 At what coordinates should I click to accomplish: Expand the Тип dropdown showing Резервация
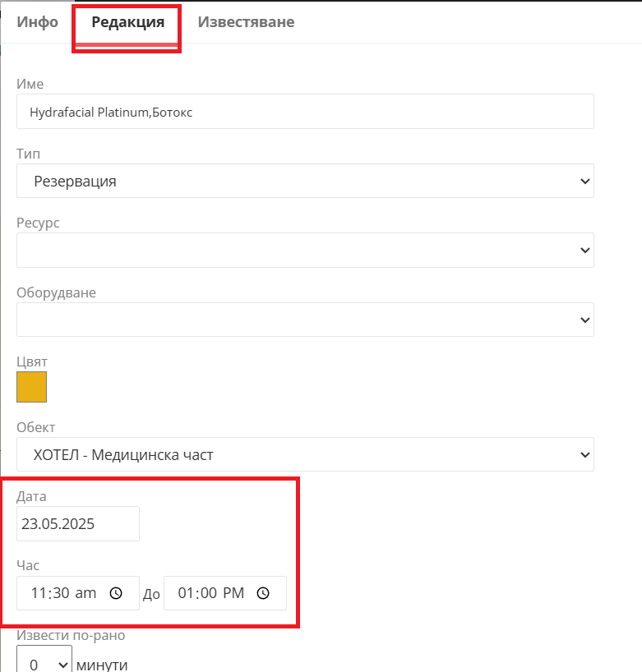click(x=305, y=181)
